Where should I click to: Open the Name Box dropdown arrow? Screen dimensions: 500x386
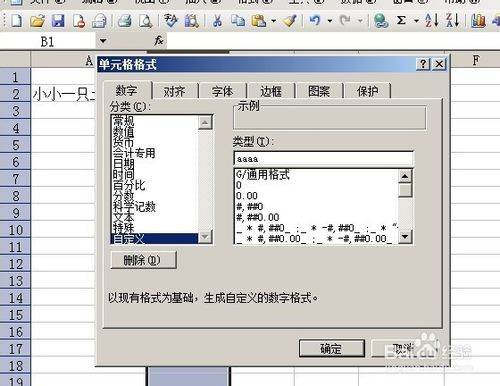pos(103,41)
